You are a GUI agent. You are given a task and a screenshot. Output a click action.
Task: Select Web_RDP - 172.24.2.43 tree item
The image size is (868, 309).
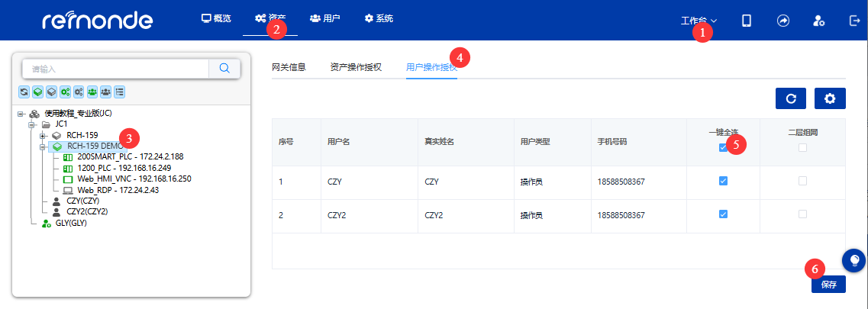(118, 191)
